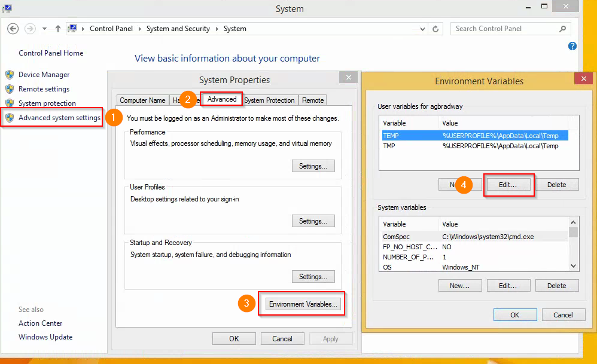This screenshot has height=364, width=597.
Task: Switch to Computer Name tab
Action: 142,100
